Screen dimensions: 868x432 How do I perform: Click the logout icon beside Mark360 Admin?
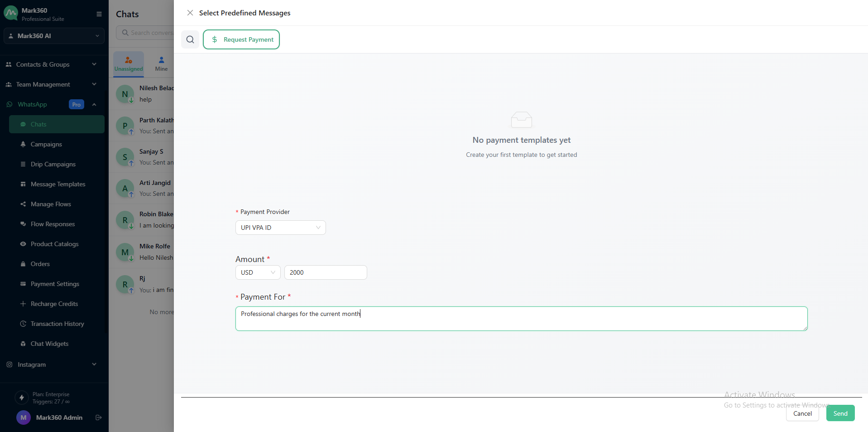(x=99, y=417)
